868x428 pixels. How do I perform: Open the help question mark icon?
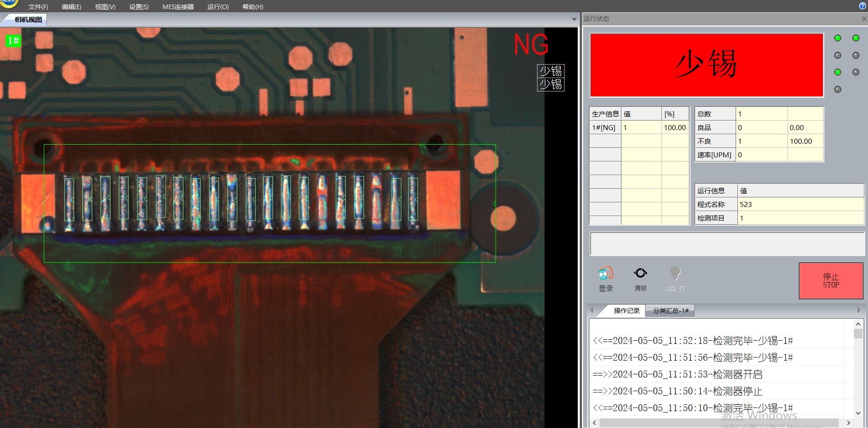862,6
